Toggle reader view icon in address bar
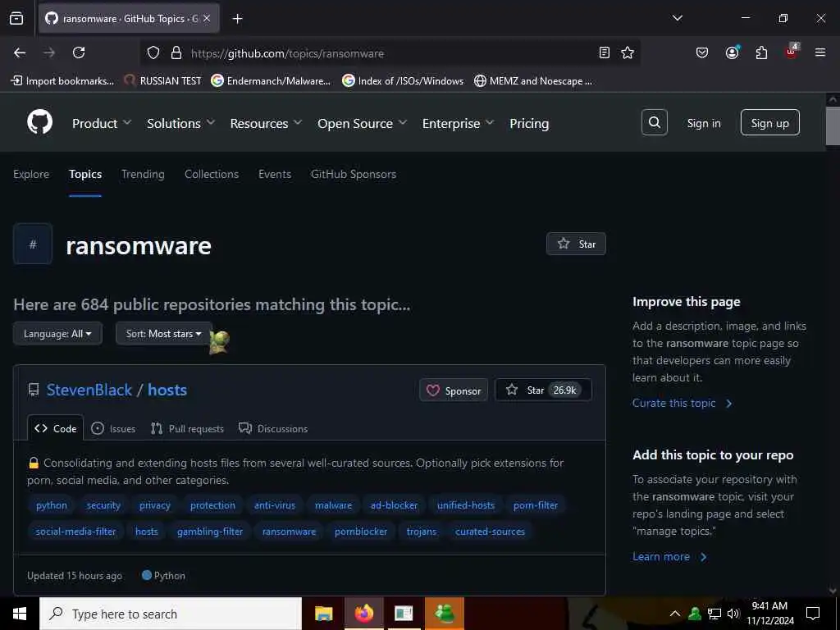This screenshot has height=630, width=840. coord(605,52)
